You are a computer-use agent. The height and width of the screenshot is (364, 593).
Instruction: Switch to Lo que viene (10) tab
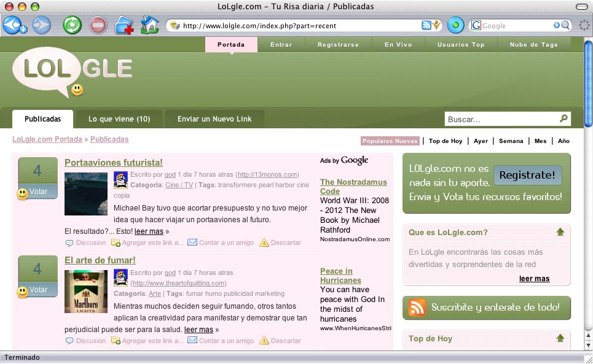click(x=119, y=119)
